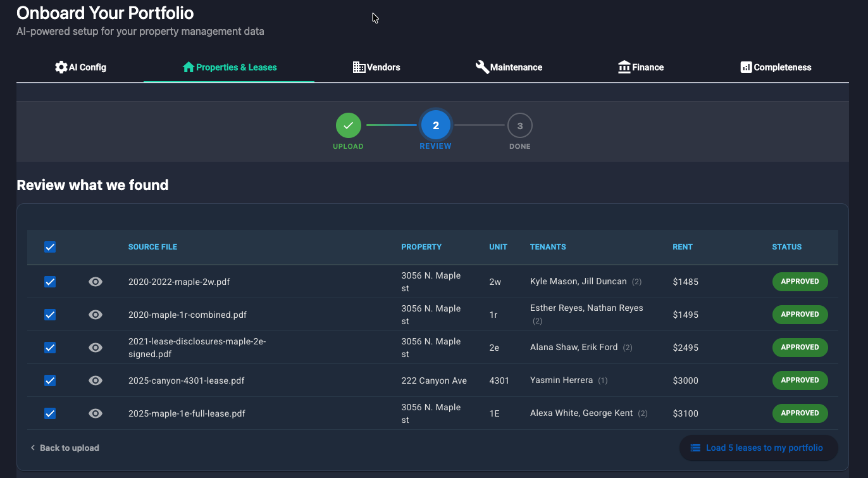
Task: Preview 2025-maple-1e-full-lease.pdf with eye icon
Action: pyautogui.click(x=96, y=413)
